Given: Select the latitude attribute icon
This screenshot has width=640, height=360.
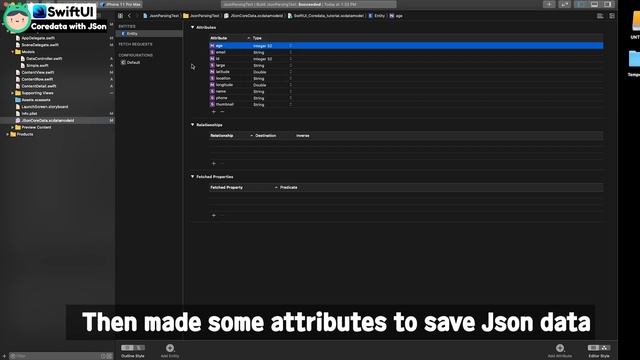Looking at the screenshot, I should point(212,72).
